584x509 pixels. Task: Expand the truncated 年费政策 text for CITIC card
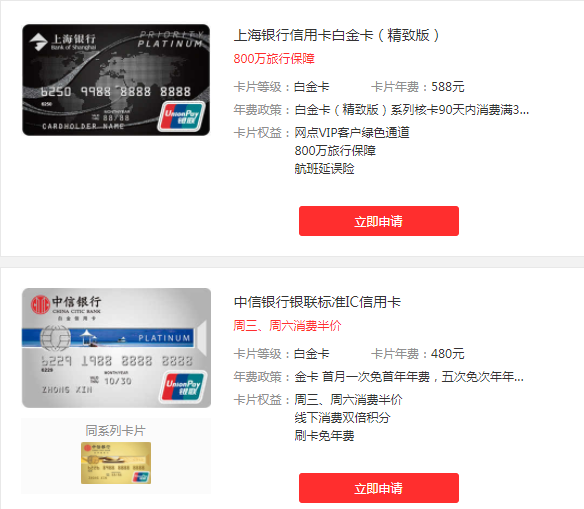(409, 377)
